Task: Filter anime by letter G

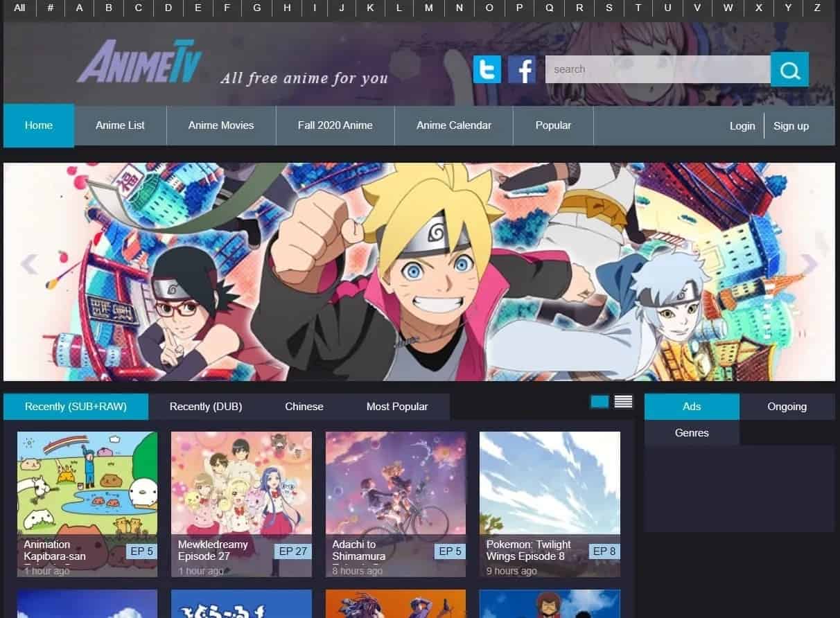Action: (257, 8)
